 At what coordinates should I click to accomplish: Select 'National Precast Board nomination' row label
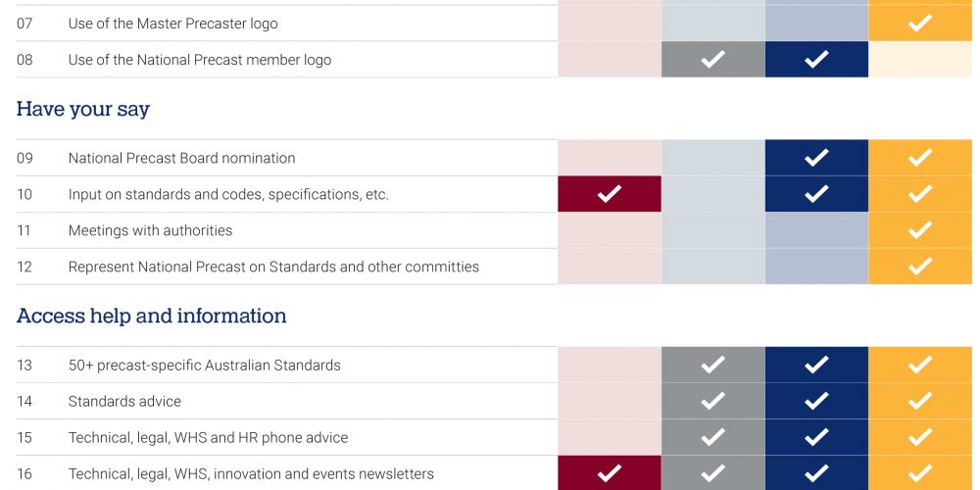pyautogui.click(x=182, y=158)
